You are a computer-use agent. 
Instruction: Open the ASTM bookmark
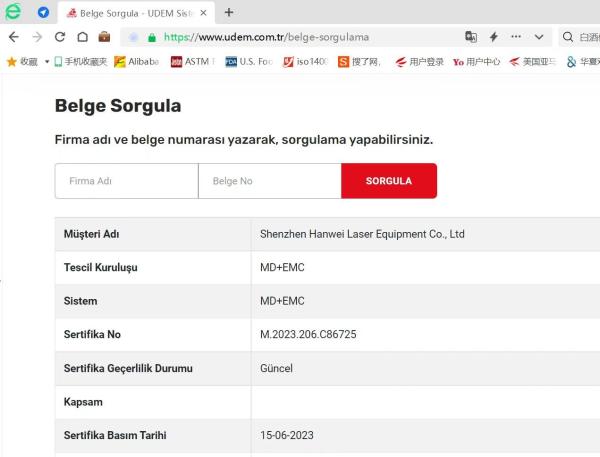pos(192,62)
